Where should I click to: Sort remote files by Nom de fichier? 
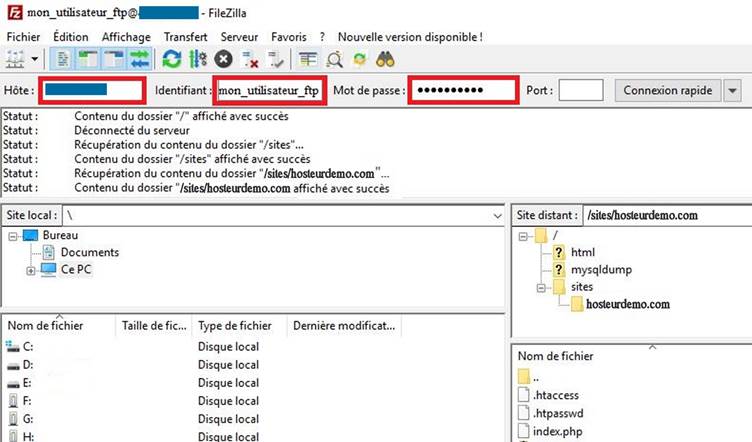pyautogui.click(x=555, y=356)
